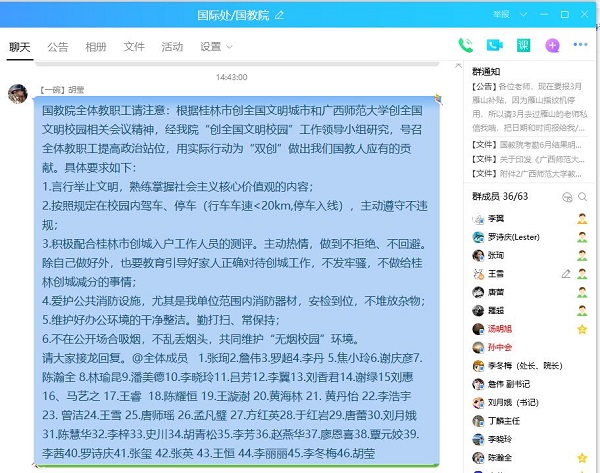Open the three-dot more options menu
The image size is (600, 473).
point(580,45)
